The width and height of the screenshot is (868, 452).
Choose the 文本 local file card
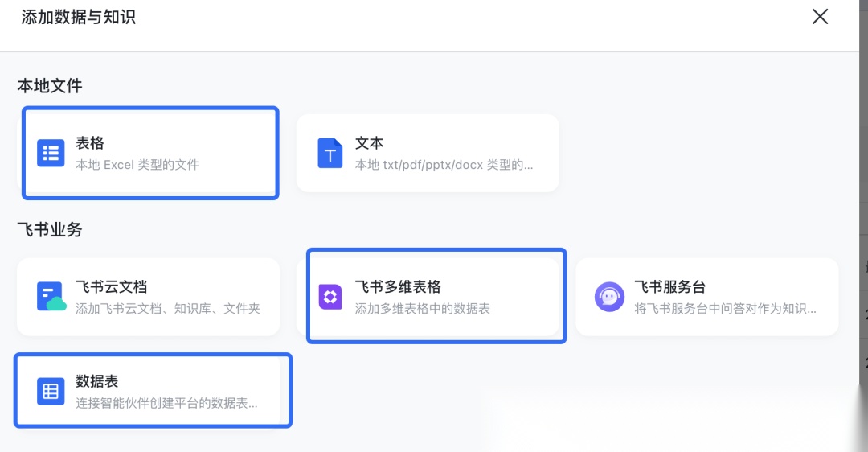[x=428, y=154]
